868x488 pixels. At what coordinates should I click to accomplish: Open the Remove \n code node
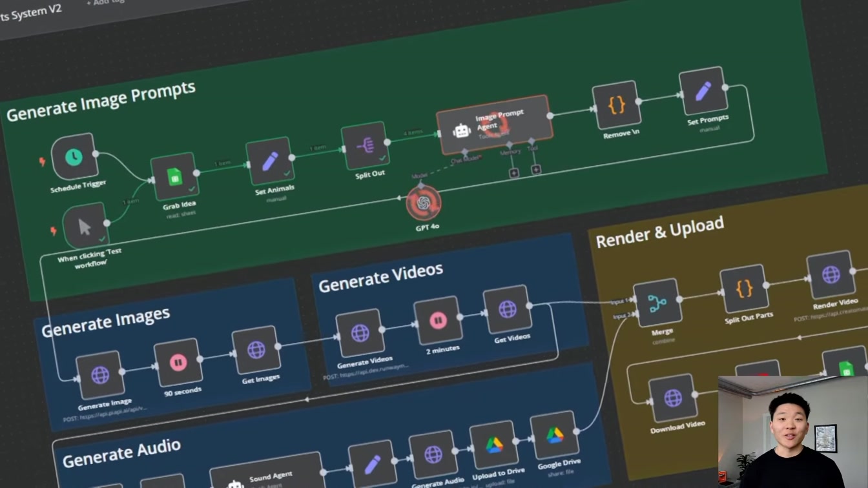617,105
